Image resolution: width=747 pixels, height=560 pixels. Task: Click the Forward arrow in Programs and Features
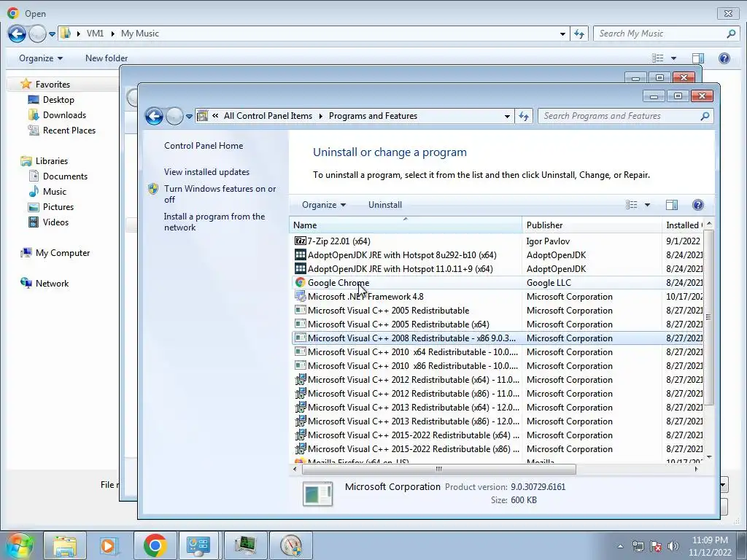click(x=174, y=116)
